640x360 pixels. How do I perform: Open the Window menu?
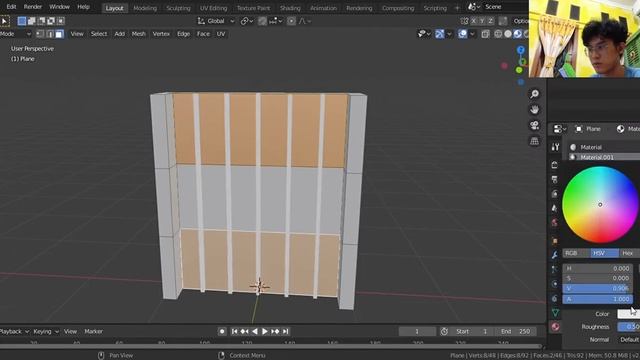[x=59, y=7]
